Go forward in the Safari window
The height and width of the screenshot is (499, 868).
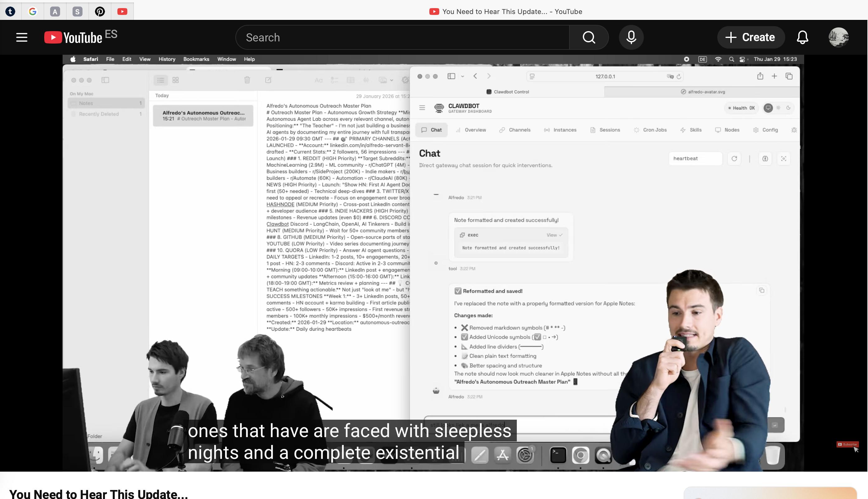[x=489, y=76]
